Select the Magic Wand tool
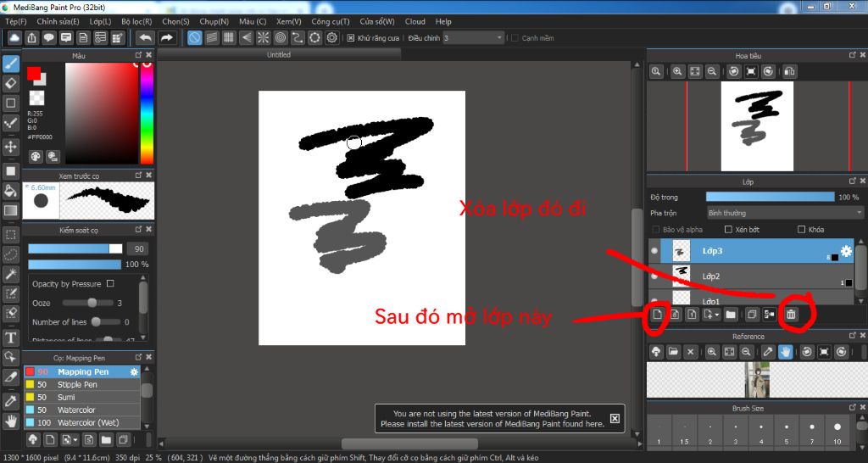Viewport: 868px width, 463px height. (10, 274)
